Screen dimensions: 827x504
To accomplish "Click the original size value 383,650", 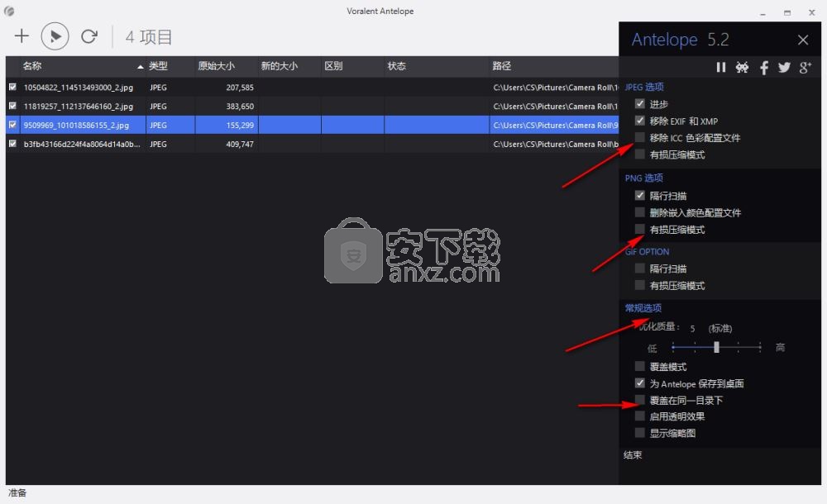I will 240,107.
